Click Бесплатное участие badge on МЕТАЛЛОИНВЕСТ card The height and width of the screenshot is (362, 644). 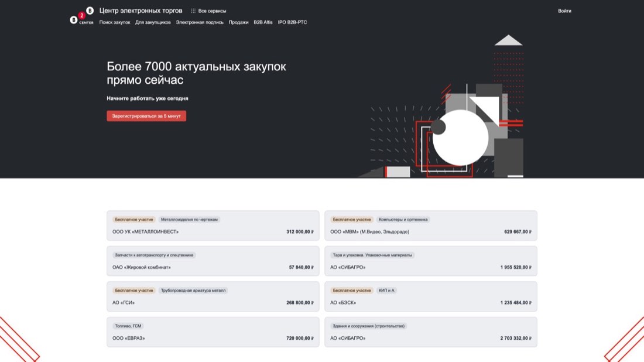coord(134,220)
